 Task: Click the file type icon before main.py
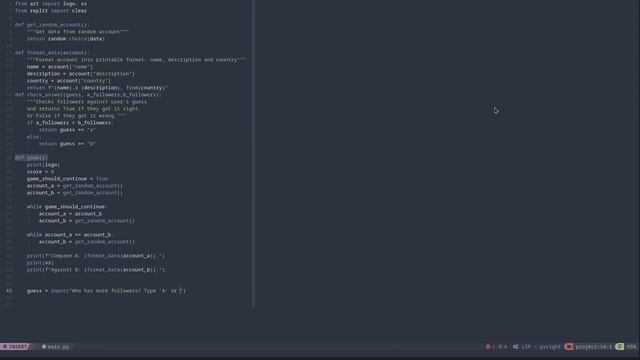click(x=44, y=347)
